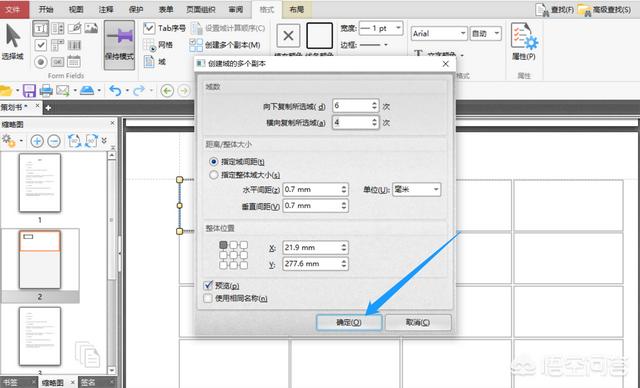Viewport: 640px width, 388px height.
Task: Select the 指定整体域大小 radio button
Action: coord(244,175)
